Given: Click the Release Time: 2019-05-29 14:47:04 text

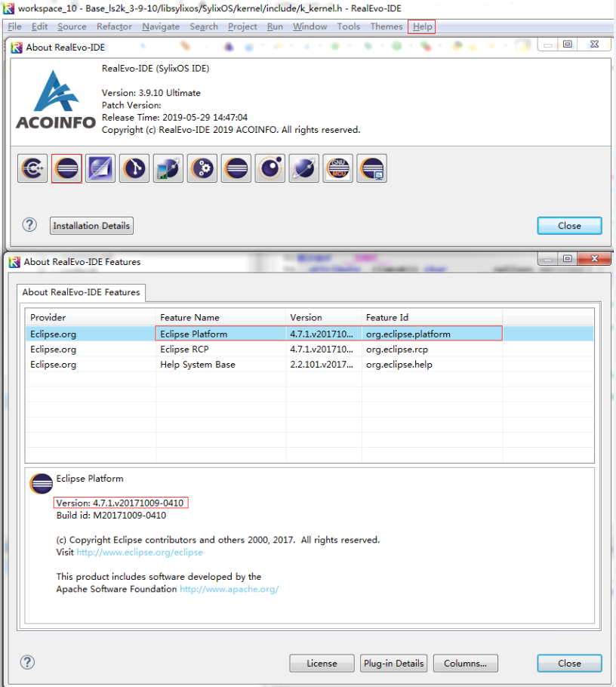Looking at the screenshot, I should click(x=175, y=118).
